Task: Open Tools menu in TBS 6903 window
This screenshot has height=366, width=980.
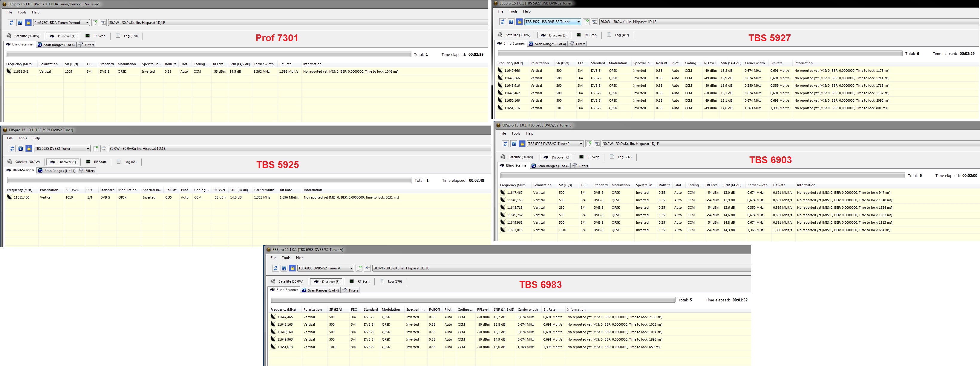Action: click(516, 133)
